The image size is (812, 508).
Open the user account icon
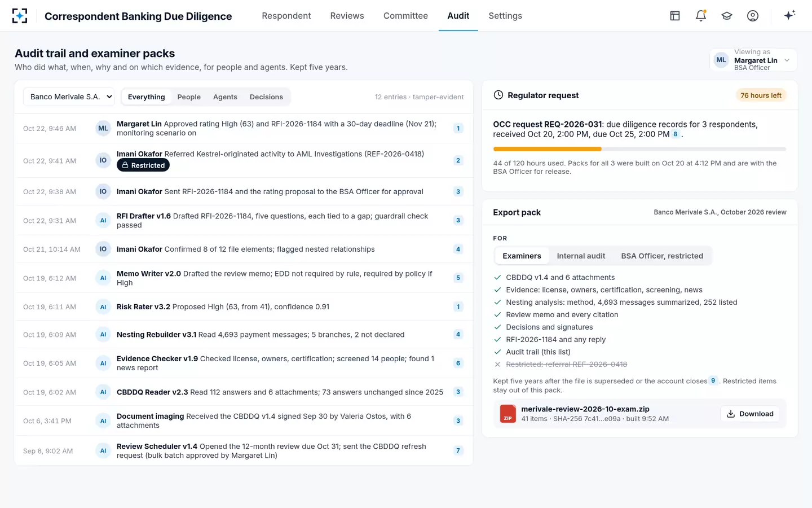click(x=753, y=16)
